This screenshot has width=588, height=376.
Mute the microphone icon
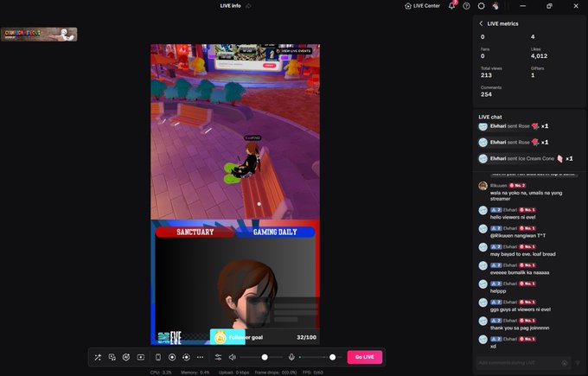coord(291,357)
